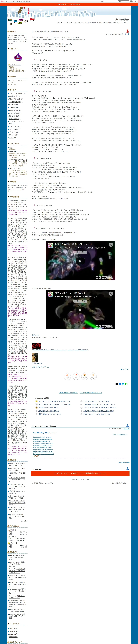Screen dimensions: 138x644
Task: Share the post on Facebook
Action: 120,384
